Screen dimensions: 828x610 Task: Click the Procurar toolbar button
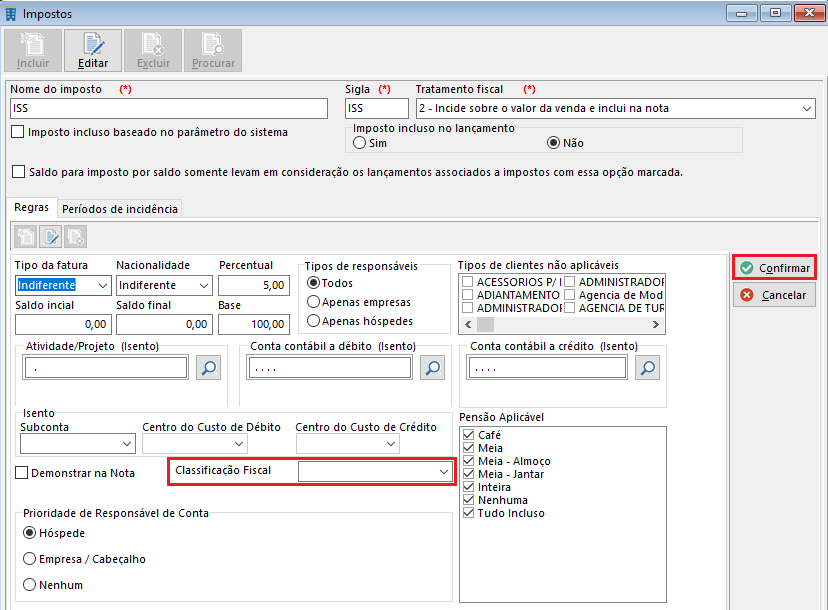213,51
